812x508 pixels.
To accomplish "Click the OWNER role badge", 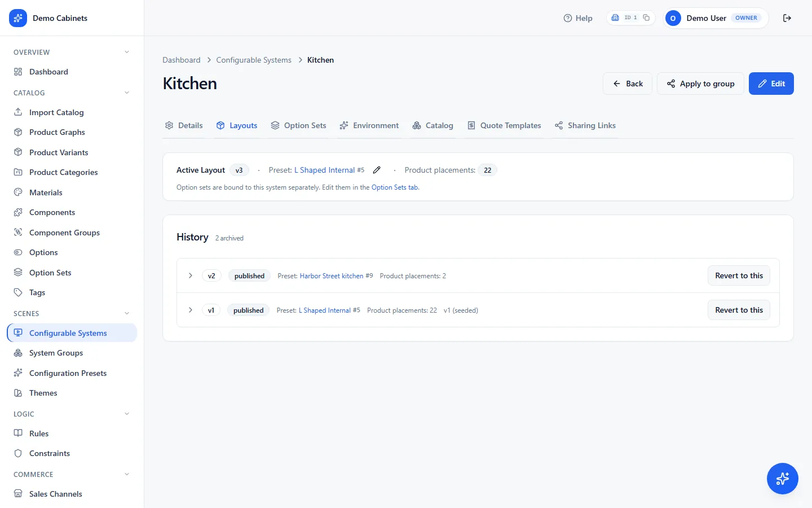I will click(746, 18).
